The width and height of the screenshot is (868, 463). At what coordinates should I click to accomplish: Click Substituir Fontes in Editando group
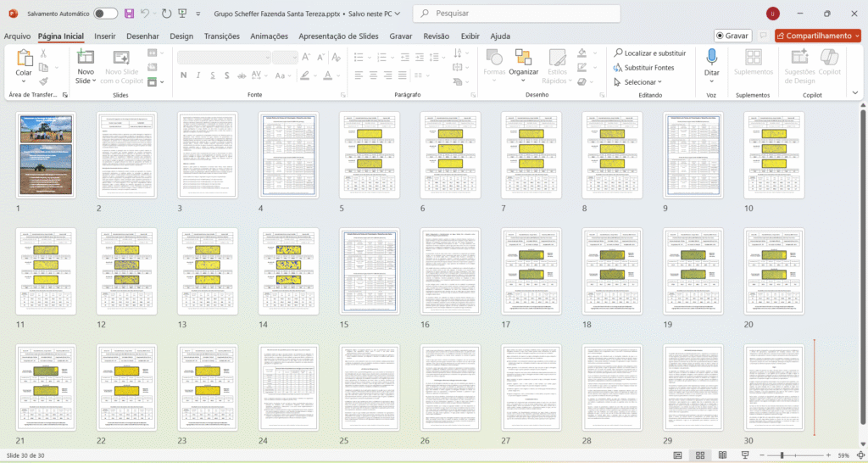tap(644, 68)
